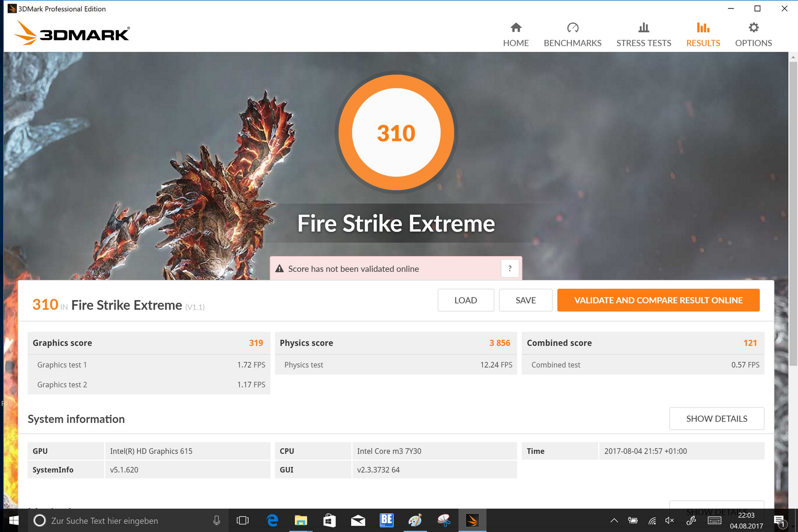The height and width of the screenshot is (532, 798).
Task: Click the 3DMark taskbar icon
Action: (x=472, y=520)
